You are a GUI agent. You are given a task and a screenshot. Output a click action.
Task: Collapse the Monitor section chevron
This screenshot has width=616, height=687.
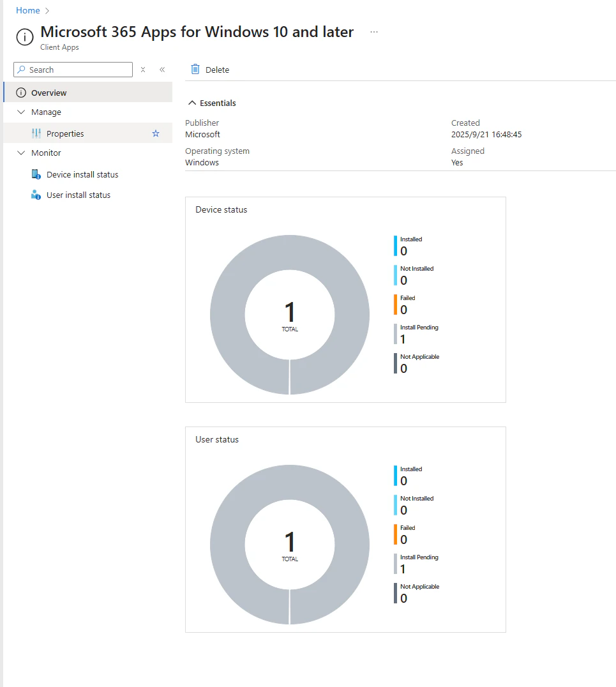21,153
